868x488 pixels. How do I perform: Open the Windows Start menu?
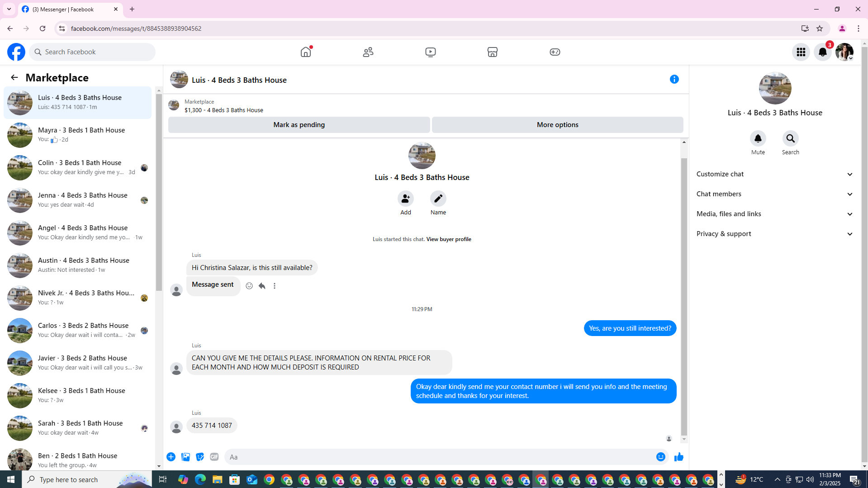pyautogui.click(x=11, y=479)
